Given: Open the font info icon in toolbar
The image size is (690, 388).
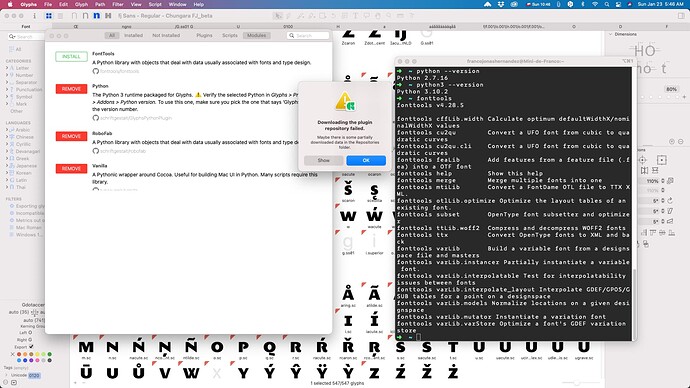Looking at the screenshot, I should [35, 16].
